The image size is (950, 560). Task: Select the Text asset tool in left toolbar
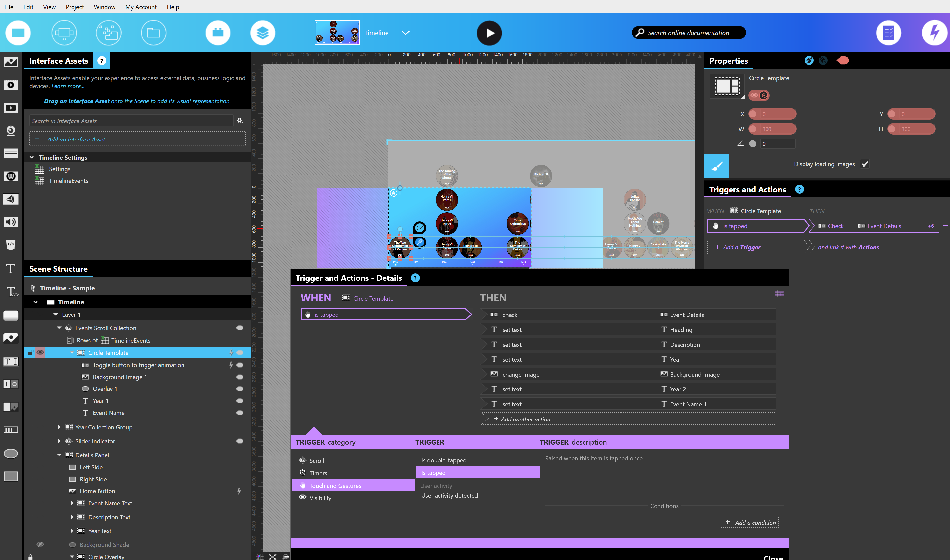point(11,268)
